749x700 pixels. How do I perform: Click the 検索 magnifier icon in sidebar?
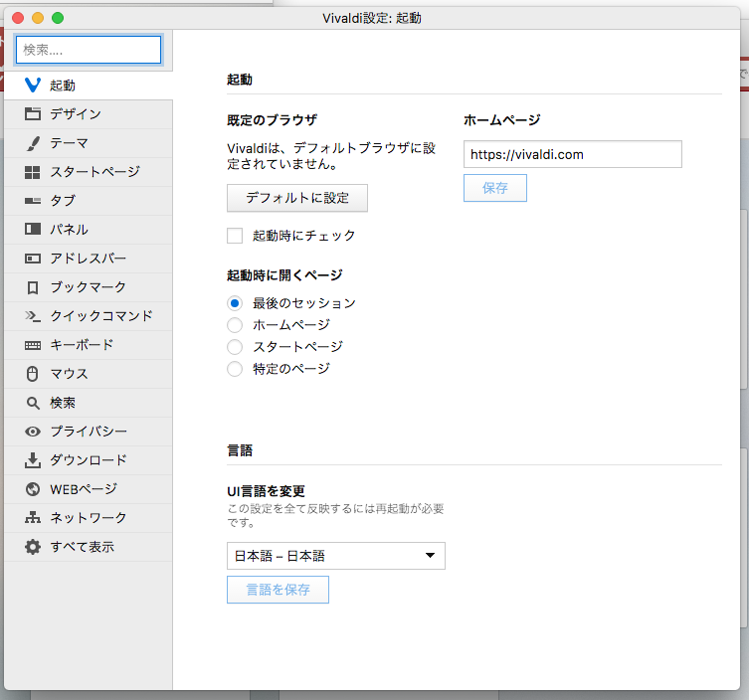(33, 403)
